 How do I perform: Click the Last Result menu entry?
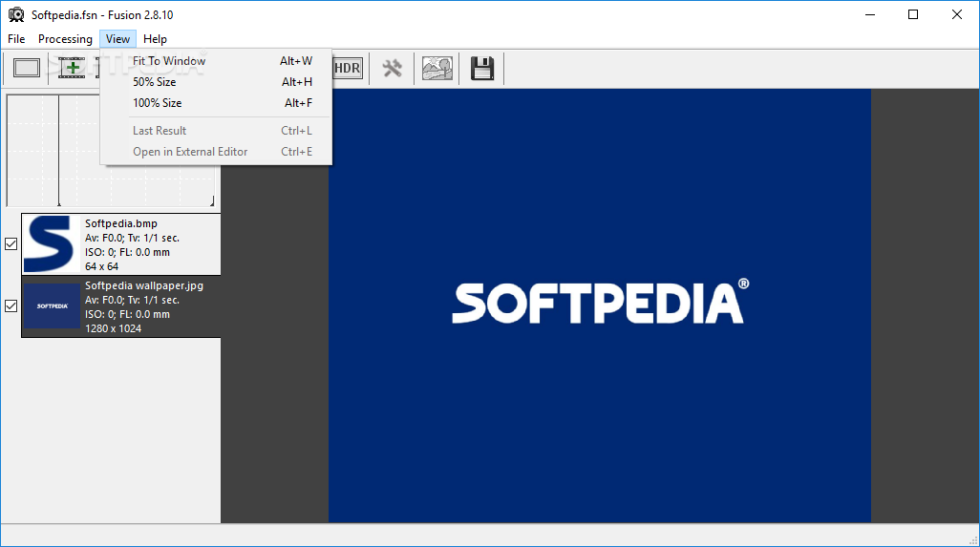216,131
